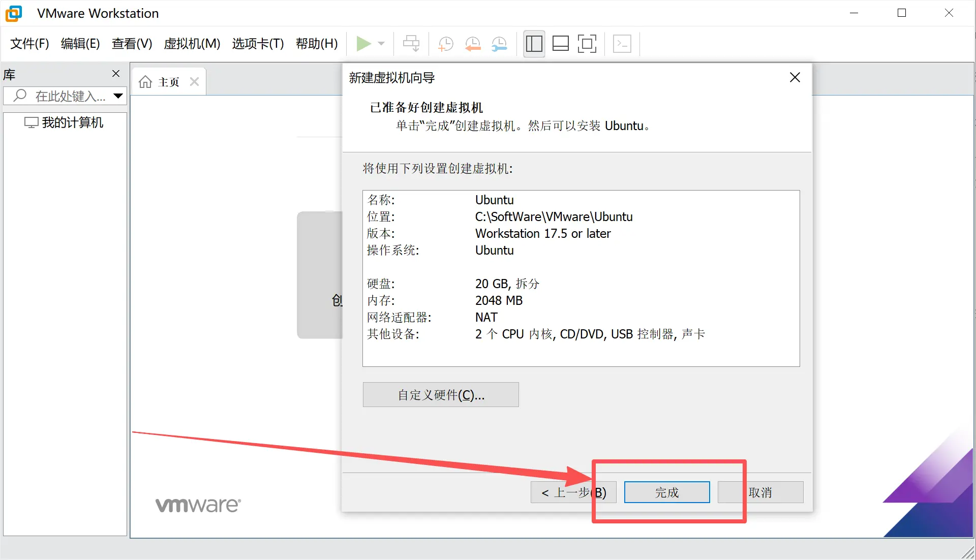Click the 自定义硬件(C)... button
The image size is (976, 560).
[441, 395]
